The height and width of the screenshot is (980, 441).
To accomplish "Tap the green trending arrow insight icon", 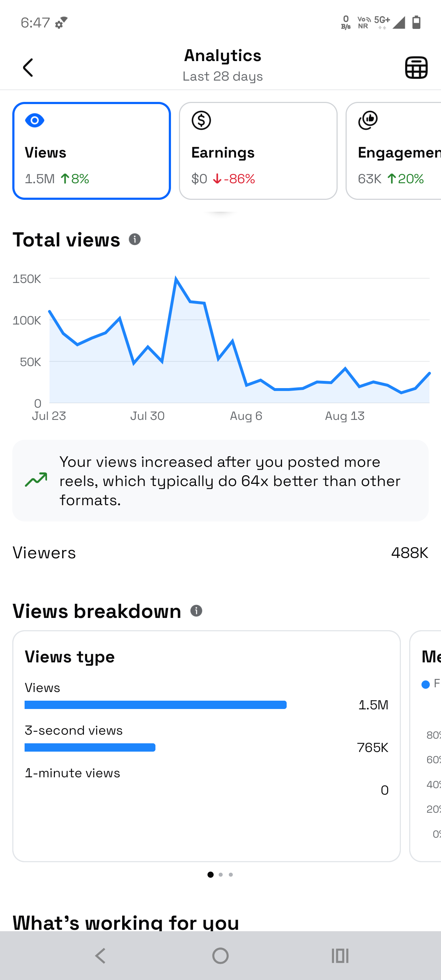I will pos(36,480).
